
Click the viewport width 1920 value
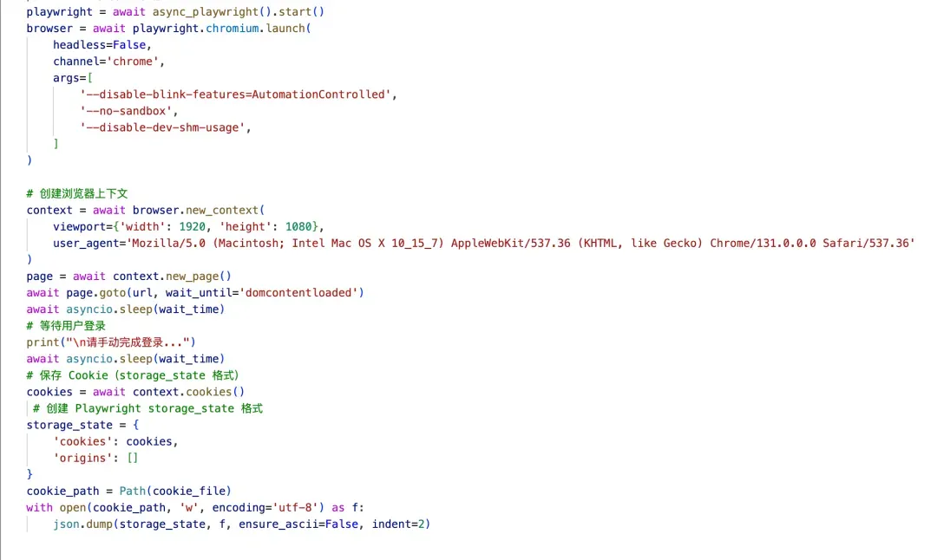[192, 227]
